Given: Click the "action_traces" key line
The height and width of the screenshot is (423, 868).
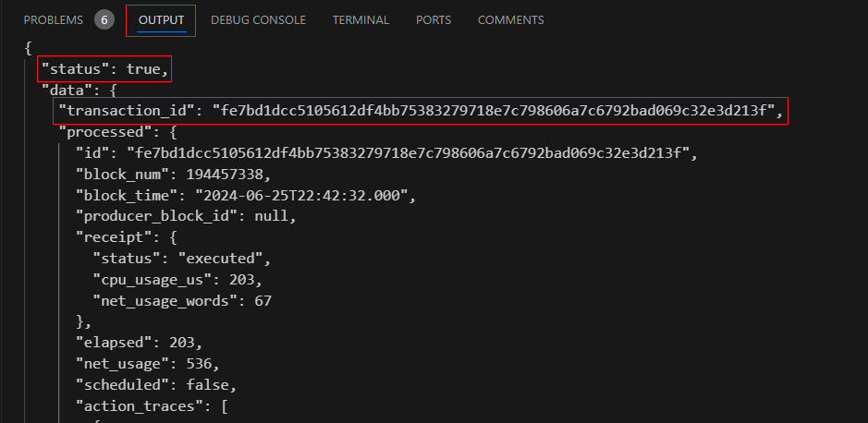Looking at the screenshot, I should tap(152, 407).
